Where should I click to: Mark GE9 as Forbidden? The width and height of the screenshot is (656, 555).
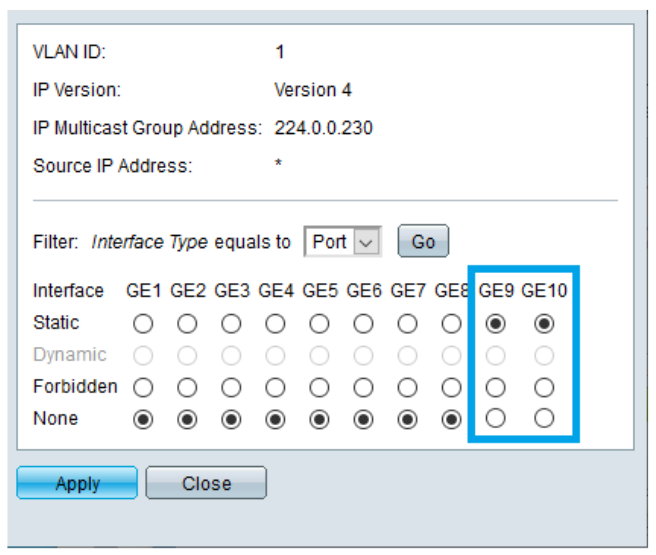coord(496,387)
